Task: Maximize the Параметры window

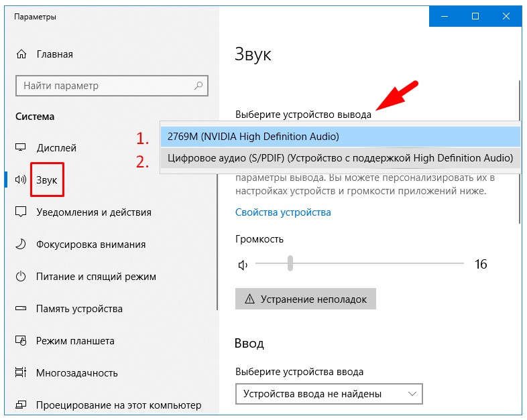Action: [475, 16]
